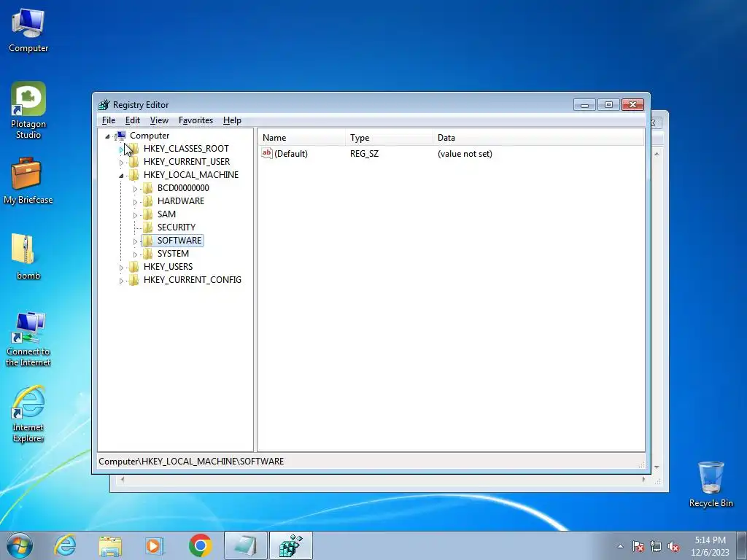Click the Type column header

click(x=389, y=138)
